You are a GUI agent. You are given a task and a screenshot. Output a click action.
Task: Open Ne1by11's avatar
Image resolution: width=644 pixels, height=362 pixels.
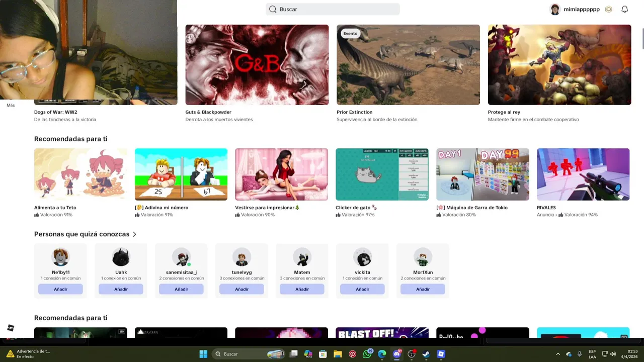pos(60,257)
